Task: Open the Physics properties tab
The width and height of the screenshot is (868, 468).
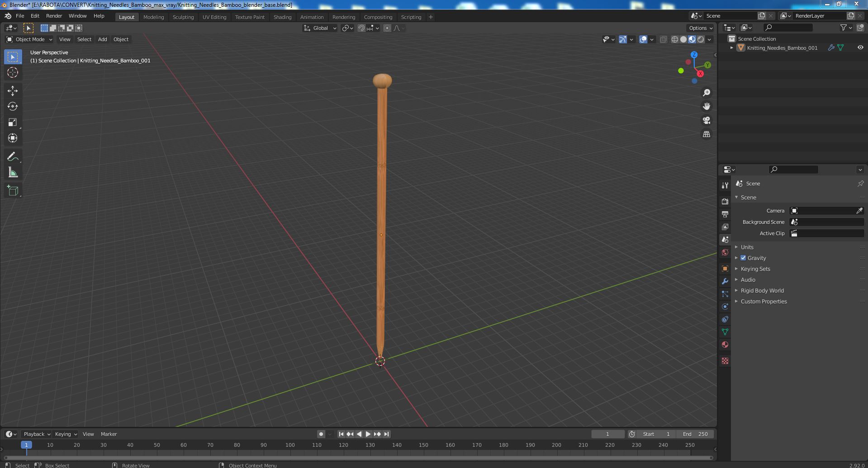Action: tap(725, 307)
